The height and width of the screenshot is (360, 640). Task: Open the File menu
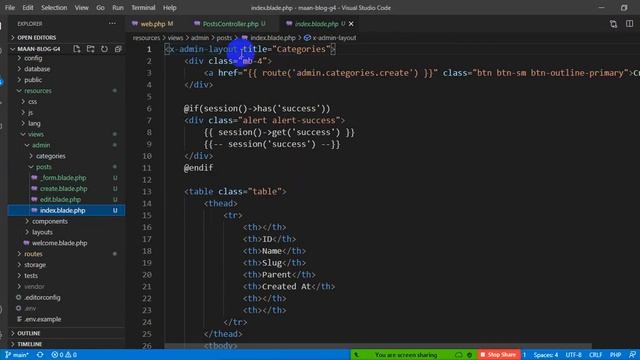(x=10, y=8)
